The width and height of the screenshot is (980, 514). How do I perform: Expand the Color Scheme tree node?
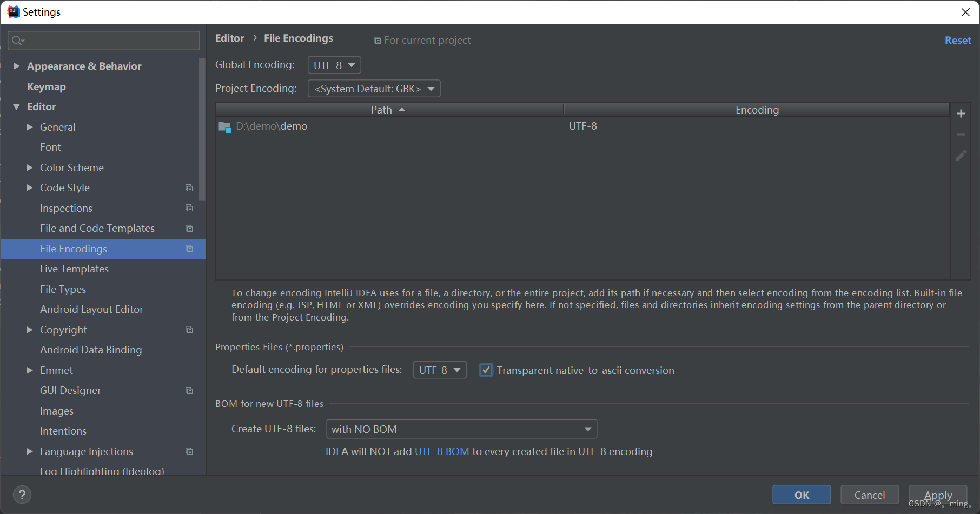pyautogui.click(x=30, y=168)
